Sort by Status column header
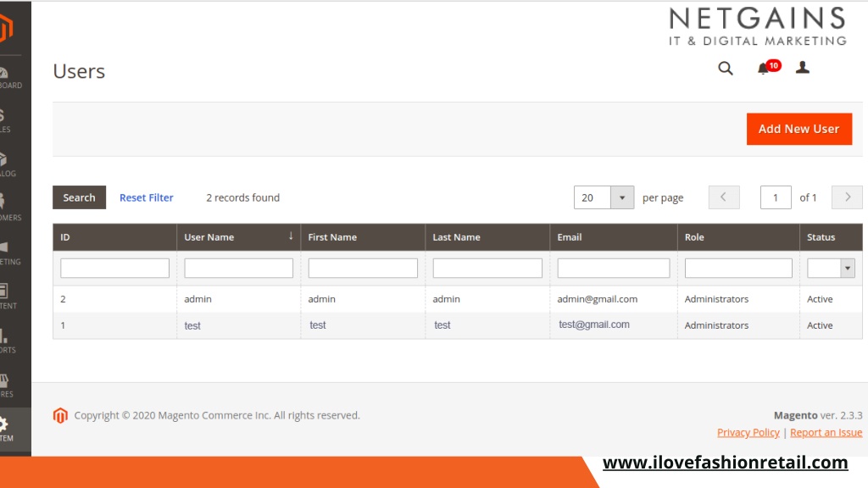This screenshot has height=488, width=868. pyautogui.click(x=831, y=237)
